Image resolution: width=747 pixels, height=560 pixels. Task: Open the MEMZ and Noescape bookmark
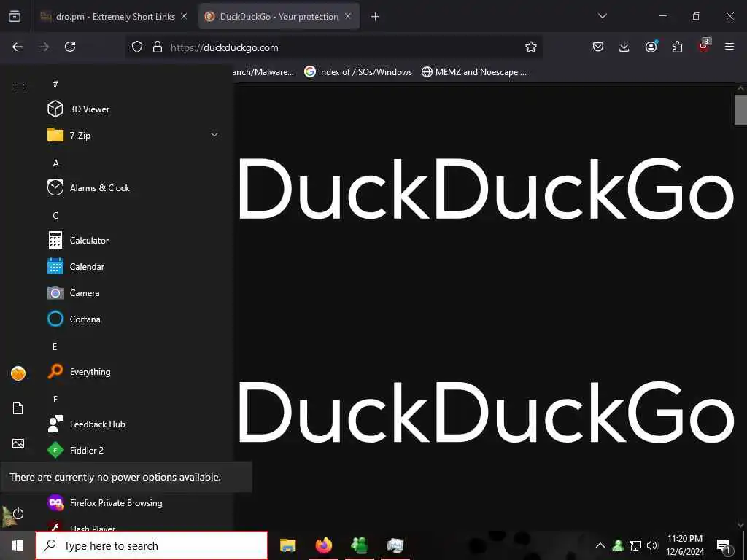tap(474, 72)
